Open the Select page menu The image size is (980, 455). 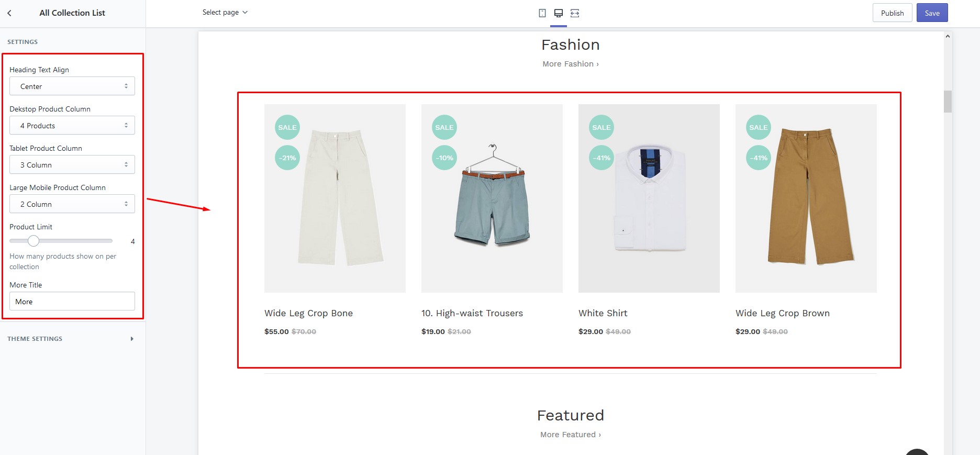click(225, 13)
